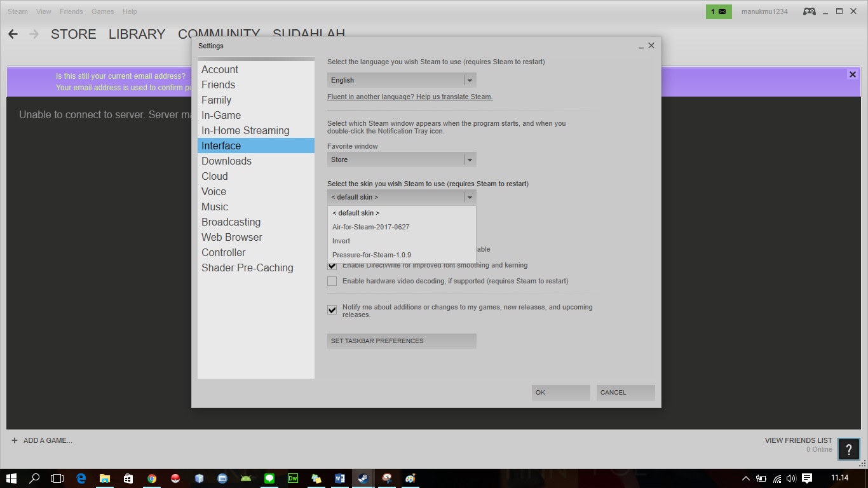The image size is (868, 488).
Task: Open the help translate Steam link
Action: (x=410, y=97)
